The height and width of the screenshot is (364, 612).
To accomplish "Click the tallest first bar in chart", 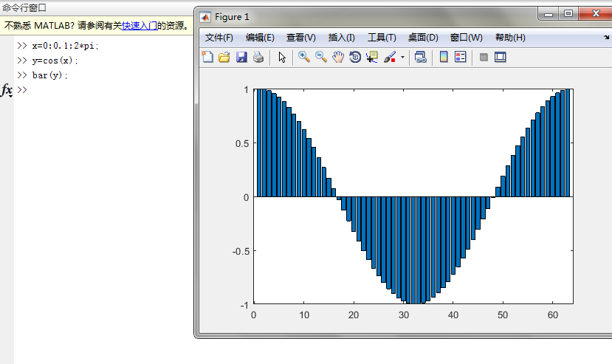I will (259, 143).
